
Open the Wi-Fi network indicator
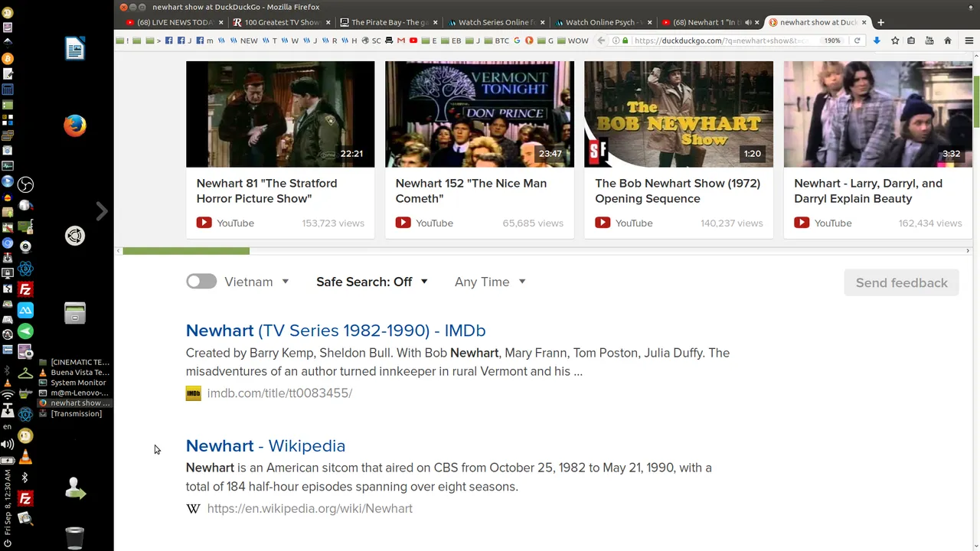[8, 396]
